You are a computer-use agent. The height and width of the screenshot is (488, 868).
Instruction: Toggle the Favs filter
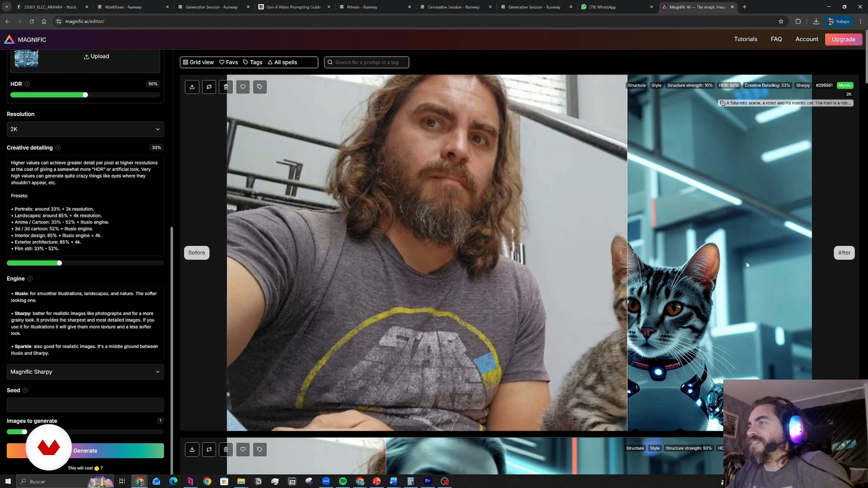click(229, 62)
